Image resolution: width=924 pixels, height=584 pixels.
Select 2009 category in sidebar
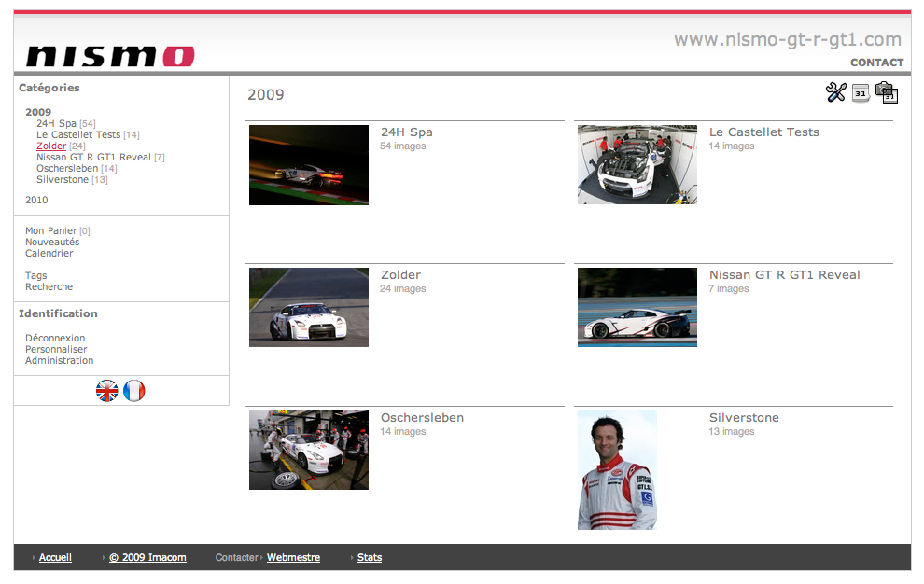38,112
